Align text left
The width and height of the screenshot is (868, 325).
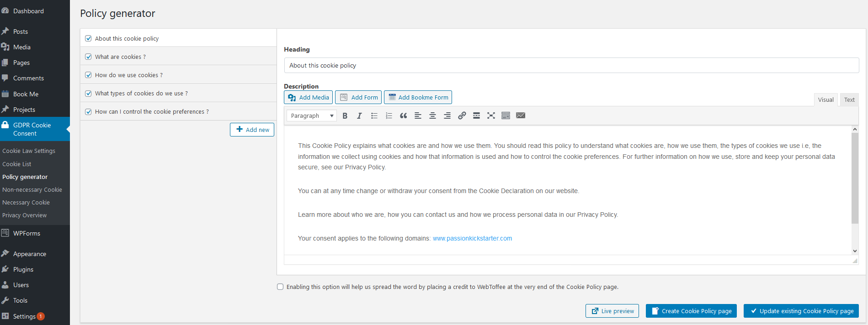click(418, 115)
